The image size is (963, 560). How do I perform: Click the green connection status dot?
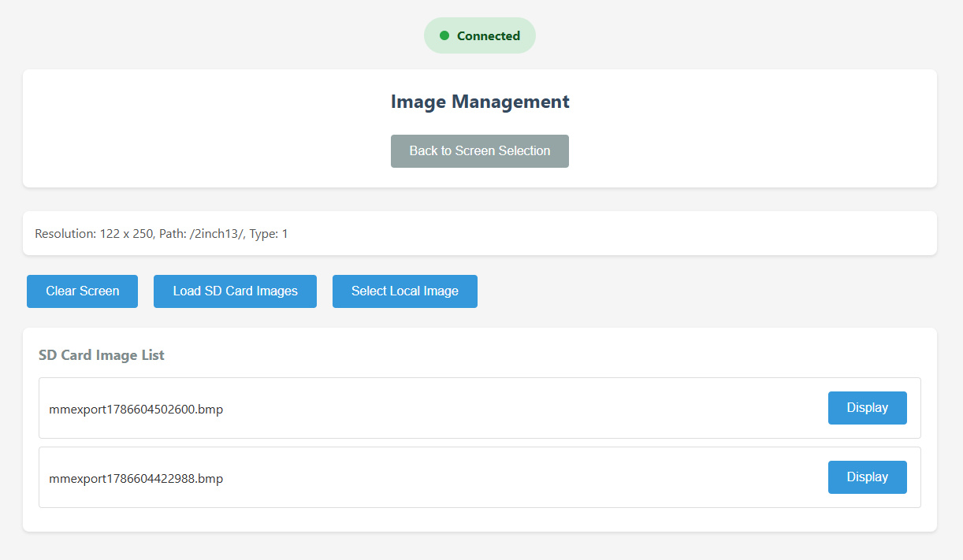pyautogui.click(x=444, y=35)
